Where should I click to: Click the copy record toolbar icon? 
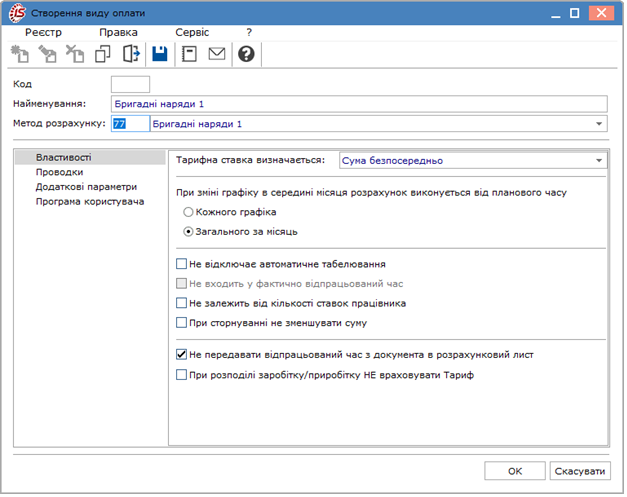click(x=103, y=54)
